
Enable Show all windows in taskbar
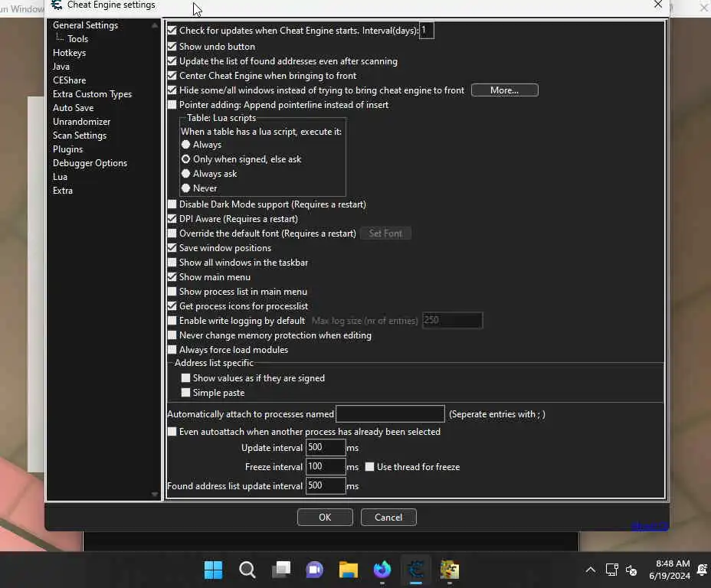172,262
